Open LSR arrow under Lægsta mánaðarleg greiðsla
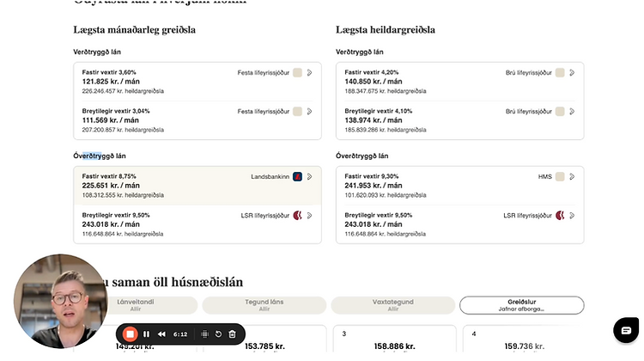 tap(310, 216)
